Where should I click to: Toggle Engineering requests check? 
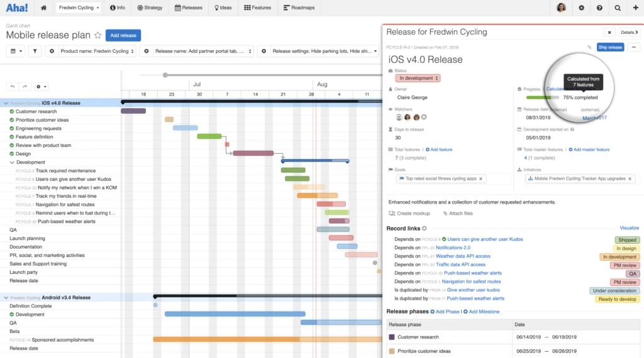12,128
